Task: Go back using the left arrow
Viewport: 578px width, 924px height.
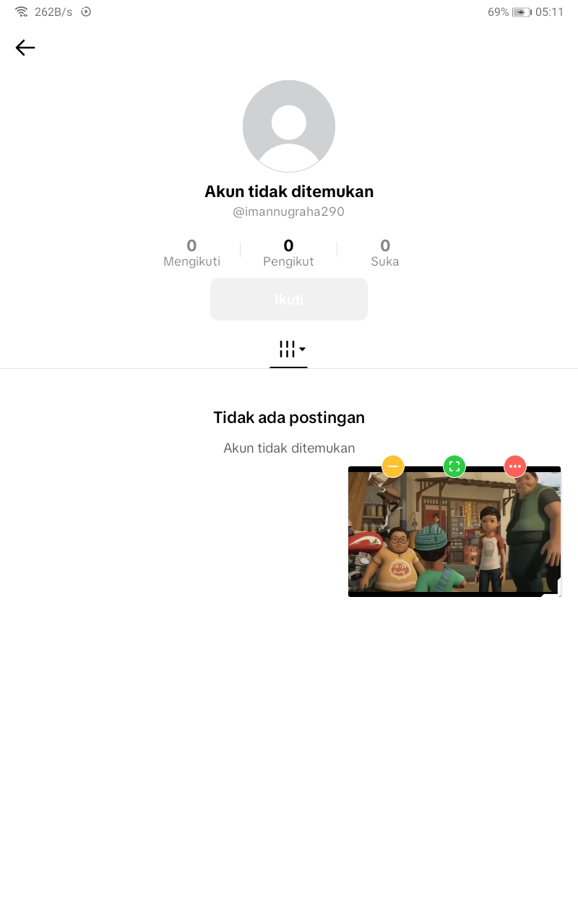Action: pyautogui.click(x=25, y=48)
